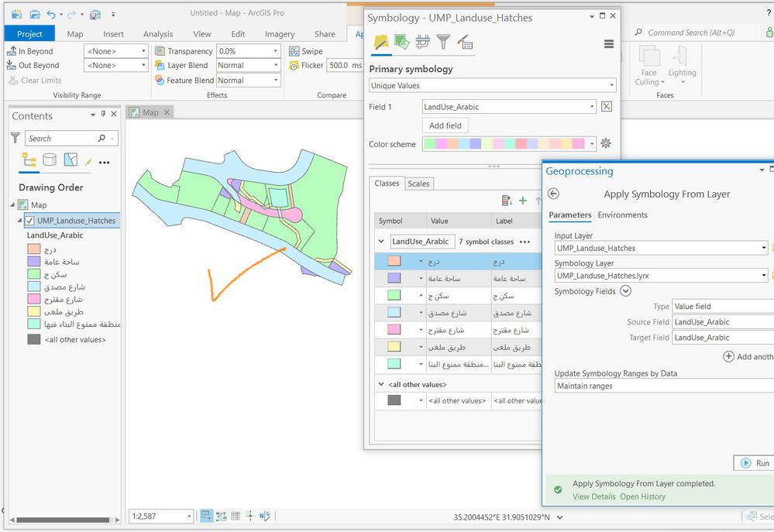Click the Back arrow in Geoprocessing pane
Image resolution: width=774 pixels, height=532 pixels.
tap(554, 194)
